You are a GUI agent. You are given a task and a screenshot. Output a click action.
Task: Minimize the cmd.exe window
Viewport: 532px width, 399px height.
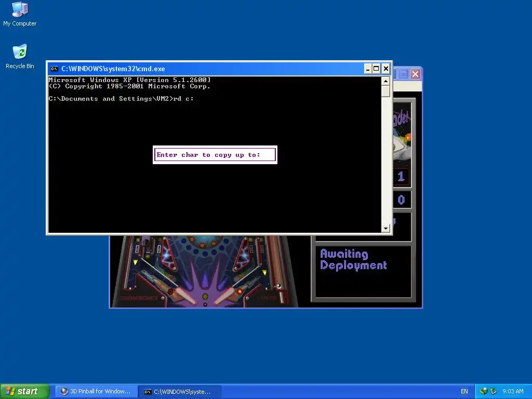coord(368,69)
